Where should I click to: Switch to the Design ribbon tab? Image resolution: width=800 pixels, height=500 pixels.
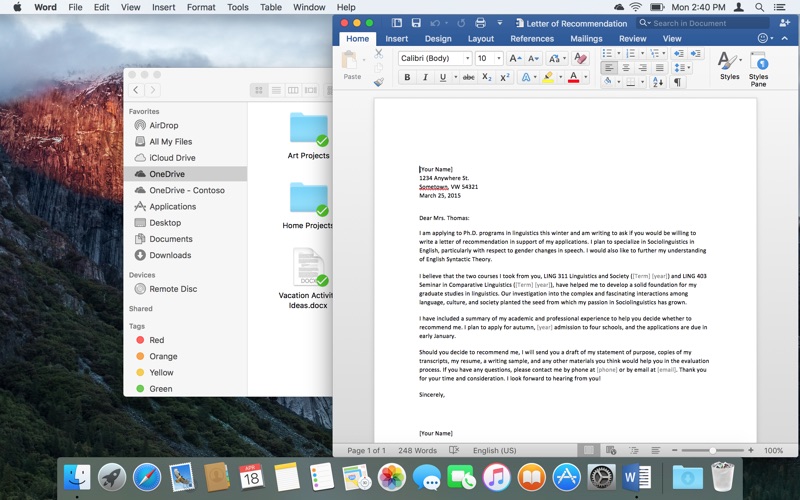438,39
